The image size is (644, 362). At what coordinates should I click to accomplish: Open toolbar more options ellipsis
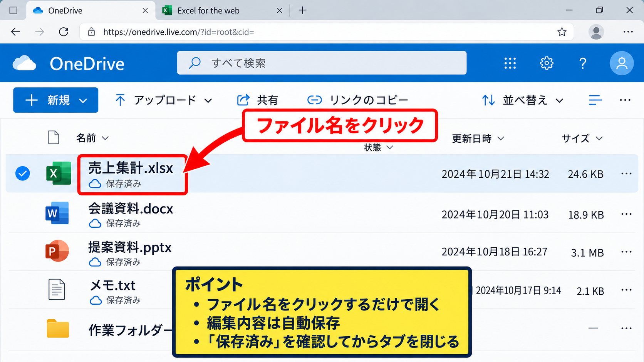coord(625,100)
